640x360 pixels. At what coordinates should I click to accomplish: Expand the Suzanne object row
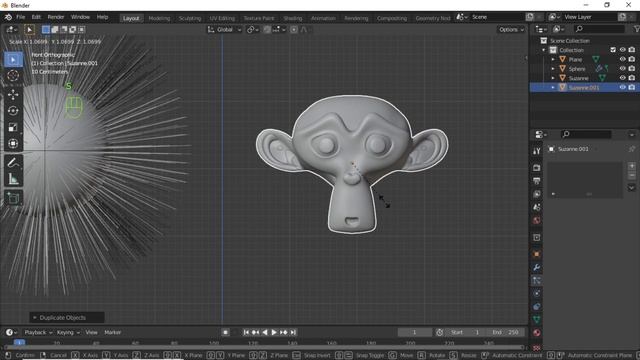[x=553, y=78]
